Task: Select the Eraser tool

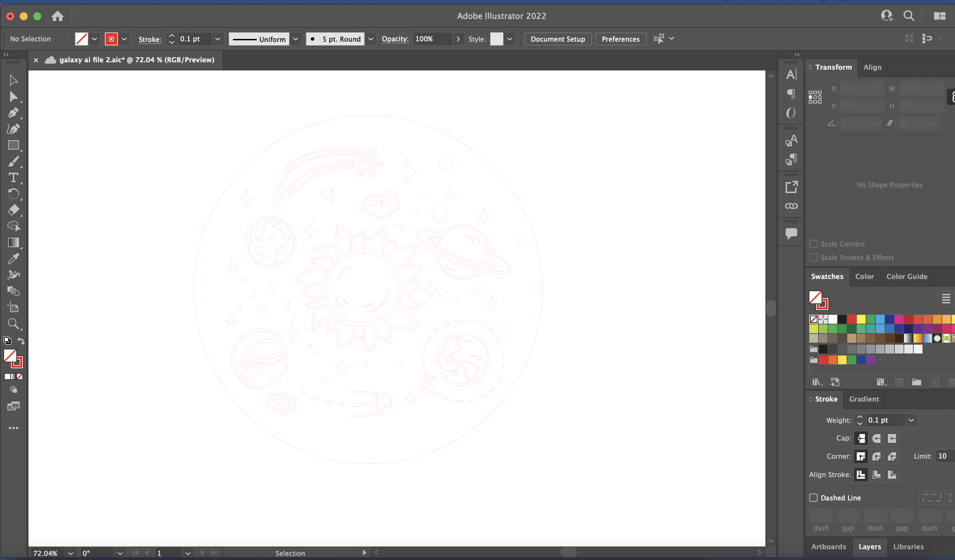Action: click(x=13, y=209)
